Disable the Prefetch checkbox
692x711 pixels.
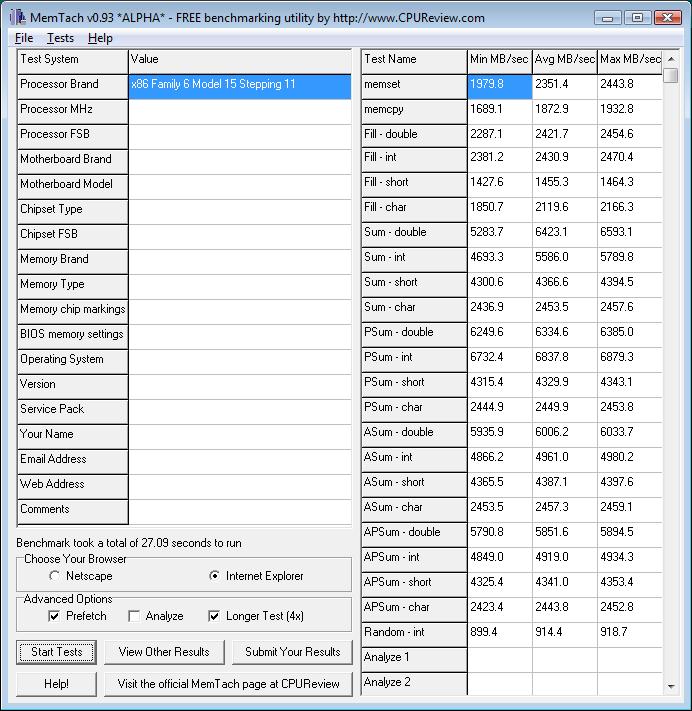pyautogui.click(x=54, y=616)
